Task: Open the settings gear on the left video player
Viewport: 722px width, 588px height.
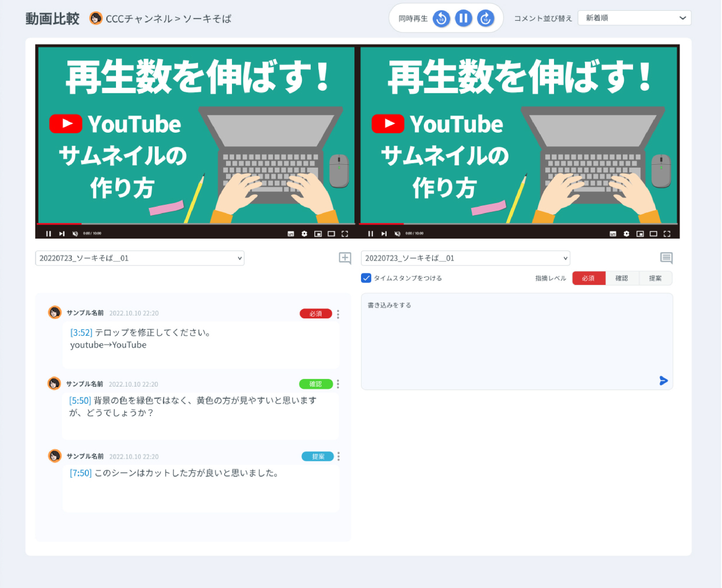Action: point(304,233)
